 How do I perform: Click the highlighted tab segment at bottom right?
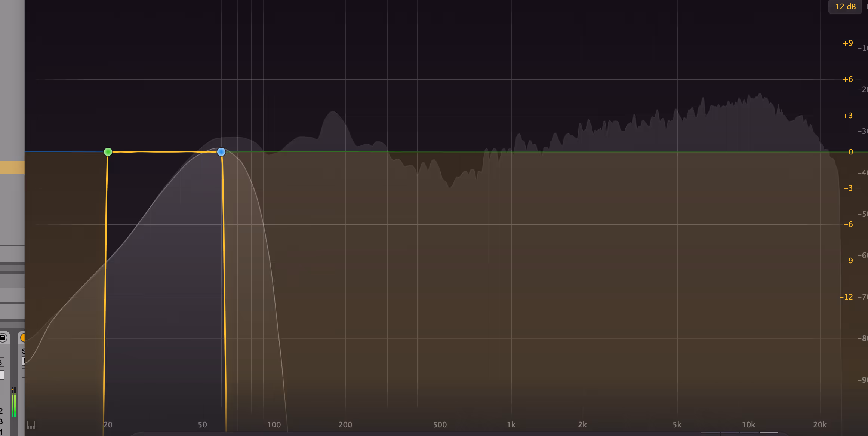click(x=769, y=432)
